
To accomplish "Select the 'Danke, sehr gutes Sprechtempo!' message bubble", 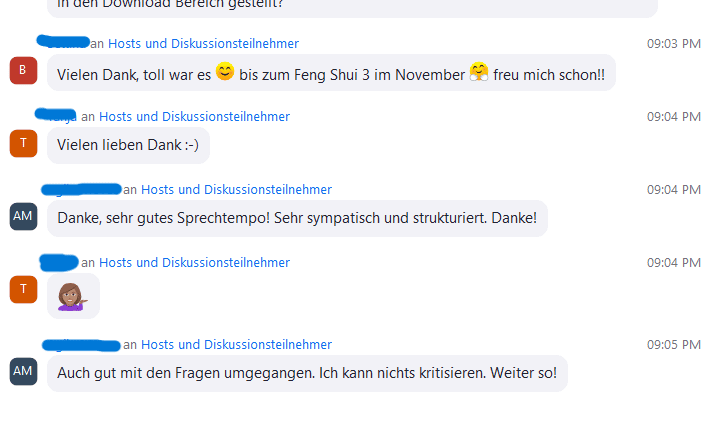I will (x=297, y=218).
